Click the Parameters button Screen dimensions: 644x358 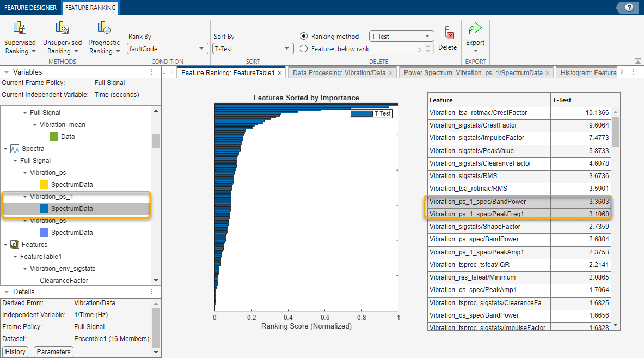coord(53,352)
